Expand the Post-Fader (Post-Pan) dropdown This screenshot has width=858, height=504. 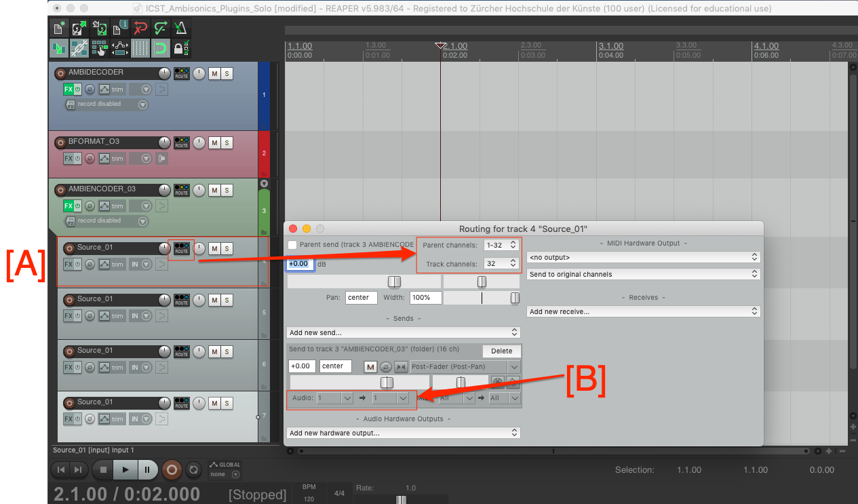pos(465,367)
